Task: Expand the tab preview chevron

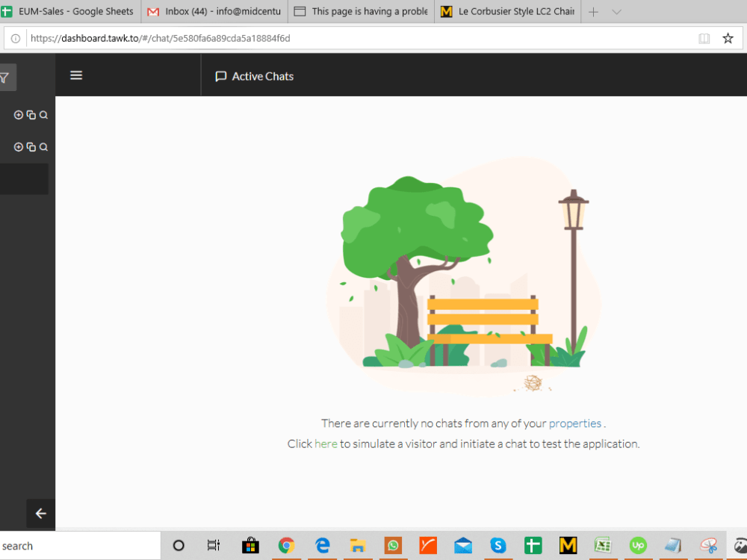Action: 616,13
